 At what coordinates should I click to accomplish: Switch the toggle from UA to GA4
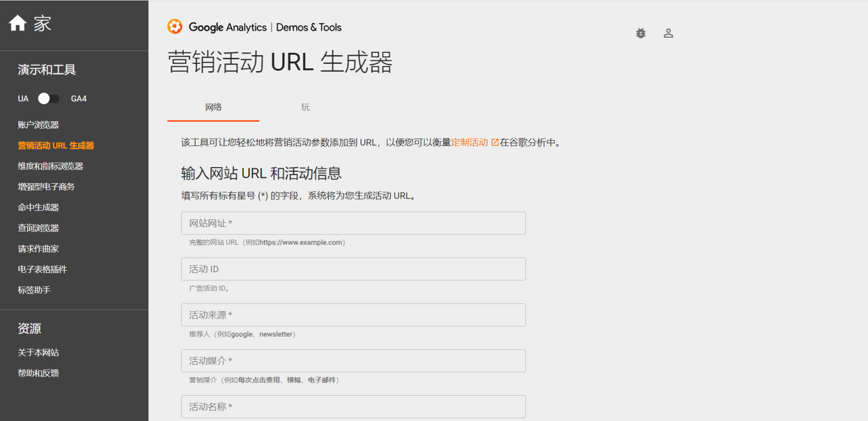coord(48,98)
